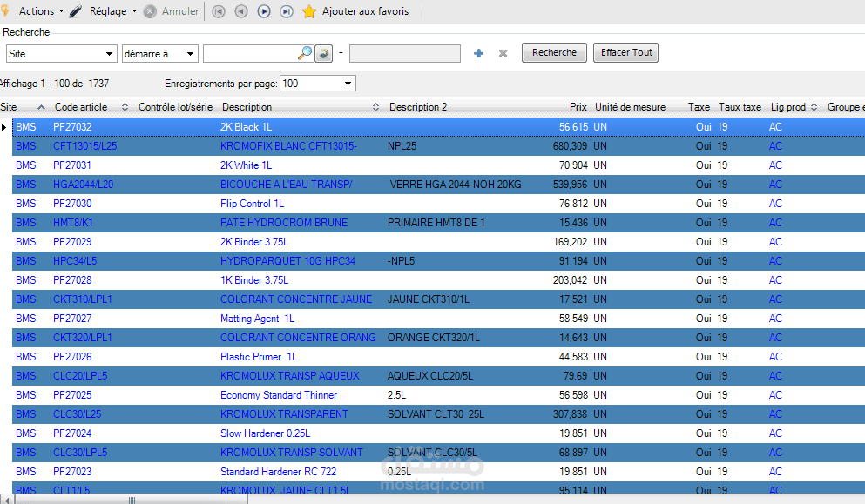Click the magnifier lookup icon in search field

(x=305, y=53)
